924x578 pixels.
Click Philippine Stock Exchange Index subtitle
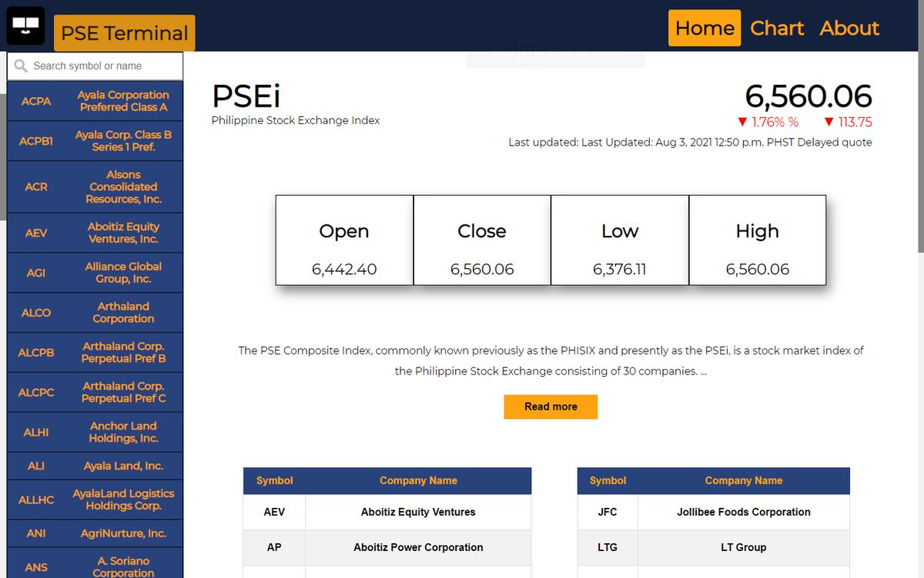coord(296,120)
